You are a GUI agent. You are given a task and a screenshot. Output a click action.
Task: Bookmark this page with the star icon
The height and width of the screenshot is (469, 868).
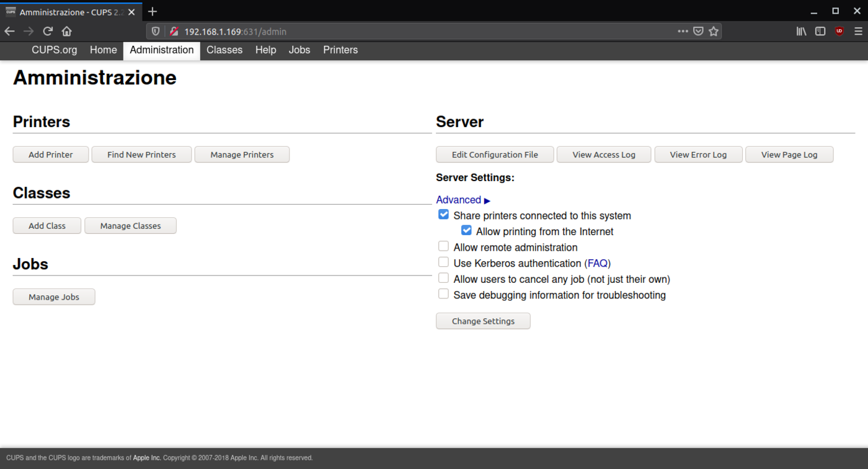click(x=714, y=31)
